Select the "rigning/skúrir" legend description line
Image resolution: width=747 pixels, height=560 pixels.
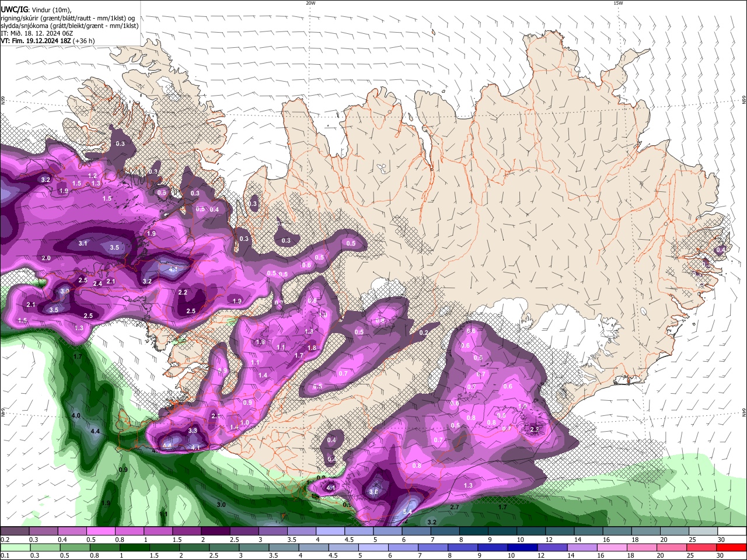pos(68,17)
